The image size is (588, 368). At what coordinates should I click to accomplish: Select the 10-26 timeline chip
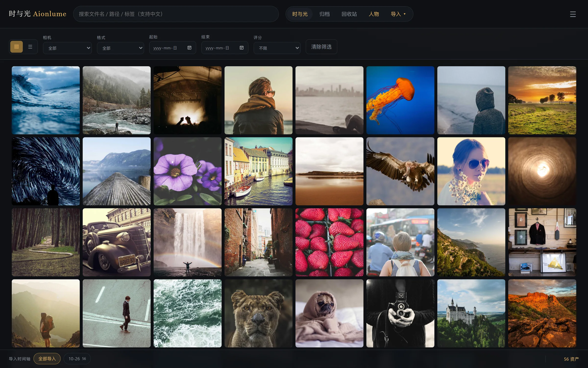click(77, 359)
